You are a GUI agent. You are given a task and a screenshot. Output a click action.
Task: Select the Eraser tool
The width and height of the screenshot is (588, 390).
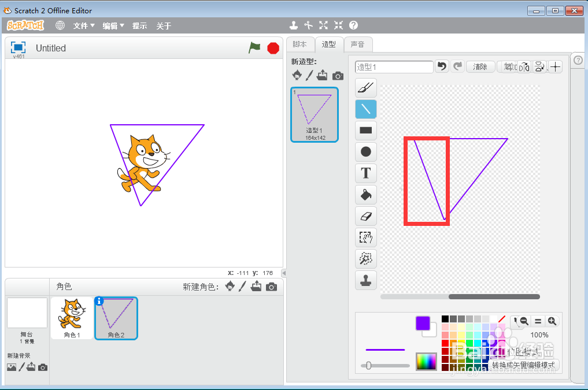365,216
